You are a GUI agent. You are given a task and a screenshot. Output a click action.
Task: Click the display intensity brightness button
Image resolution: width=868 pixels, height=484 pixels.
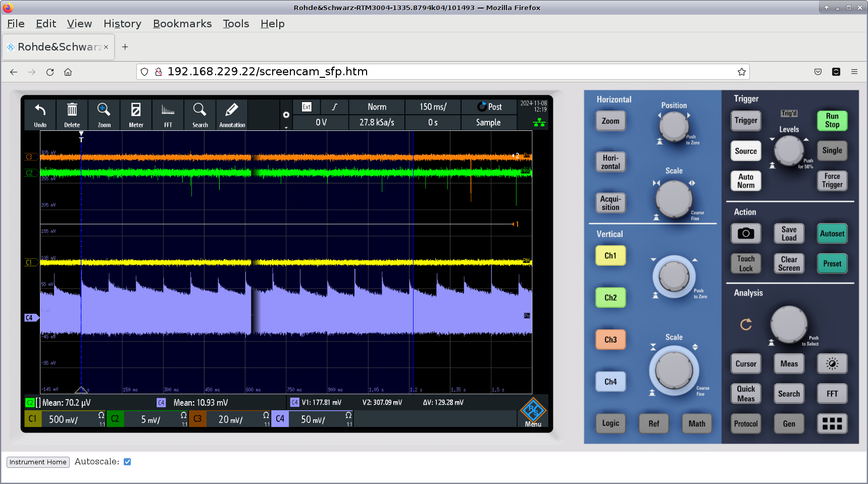(x=832, y=364)
